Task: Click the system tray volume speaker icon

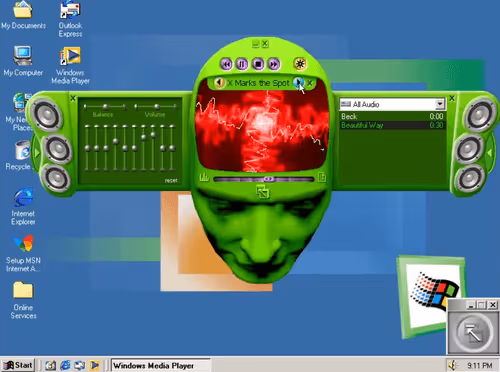Action: click(x=453, y=365)
